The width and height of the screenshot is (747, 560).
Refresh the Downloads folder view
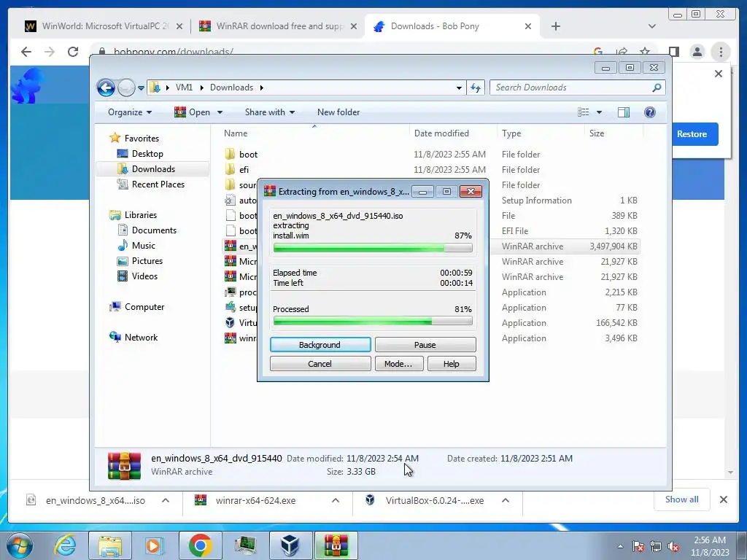pyautogui.click(x=476, y=87)
